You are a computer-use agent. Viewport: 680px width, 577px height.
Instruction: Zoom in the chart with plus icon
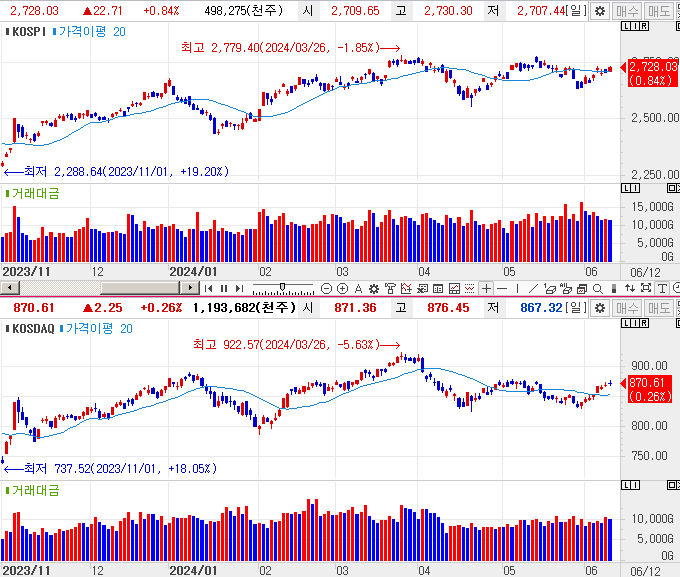(342, 288)
